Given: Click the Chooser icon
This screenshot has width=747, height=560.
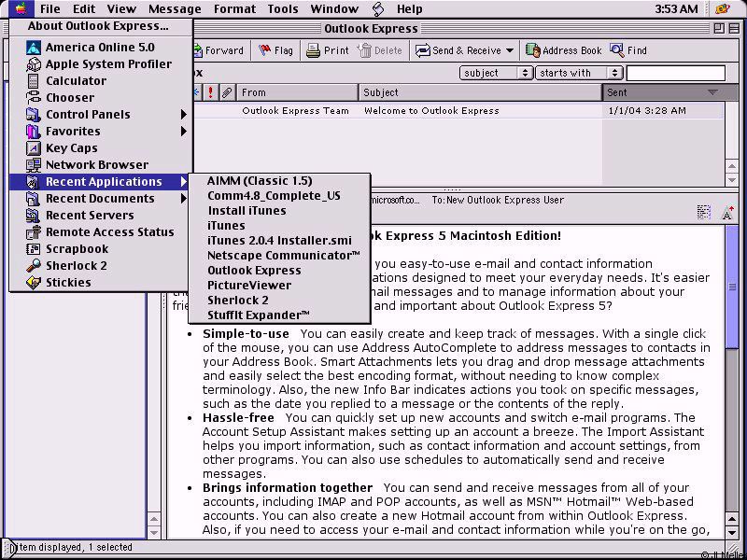Looking at the screenshot, I should coord(34,98).
